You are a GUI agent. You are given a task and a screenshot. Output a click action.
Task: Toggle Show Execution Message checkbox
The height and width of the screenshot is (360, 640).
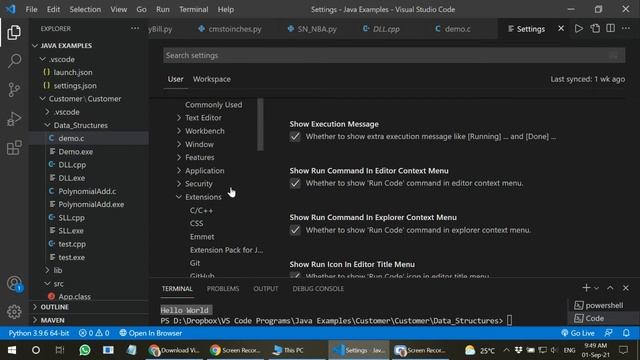coord(295,137)
